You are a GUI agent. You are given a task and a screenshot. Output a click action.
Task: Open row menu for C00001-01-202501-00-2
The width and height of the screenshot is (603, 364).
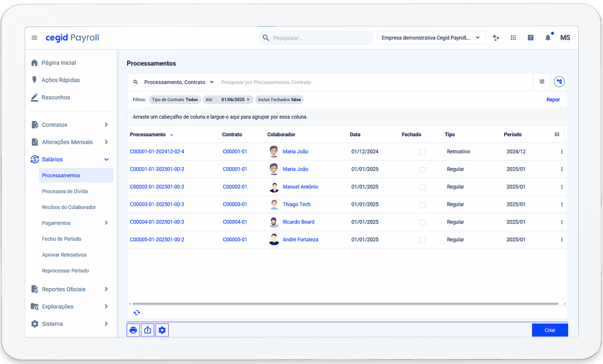point(562,169)
